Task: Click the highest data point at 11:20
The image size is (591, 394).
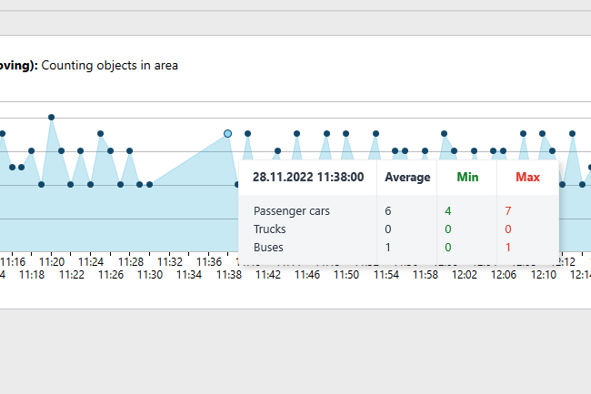Action: [x=52, y=117]
